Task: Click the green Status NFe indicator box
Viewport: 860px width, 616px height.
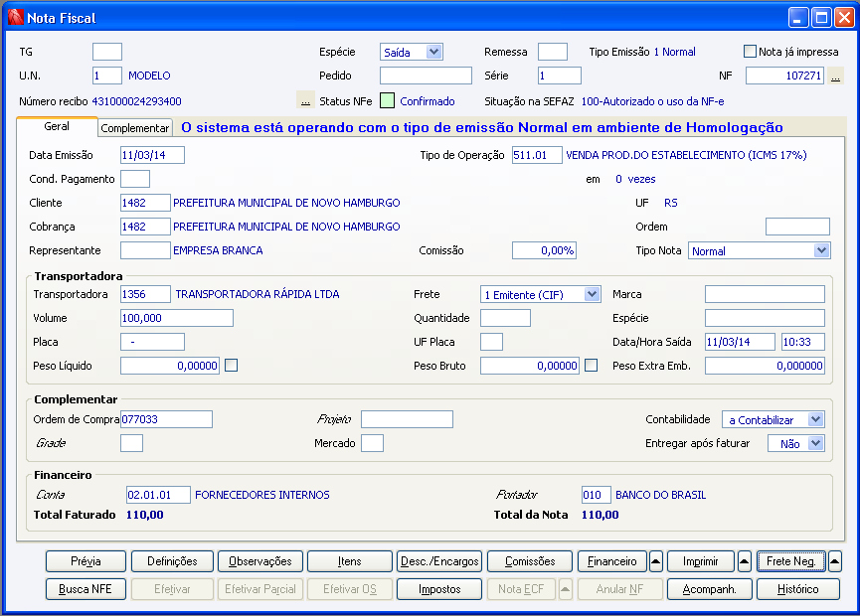Action: (387, 101)
